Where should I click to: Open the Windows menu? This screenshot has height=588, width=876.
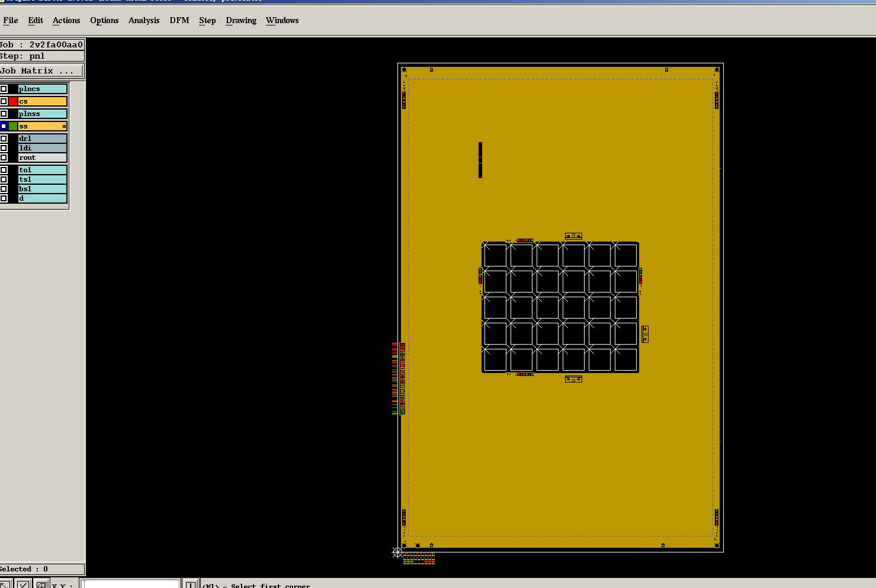(282, 20)
